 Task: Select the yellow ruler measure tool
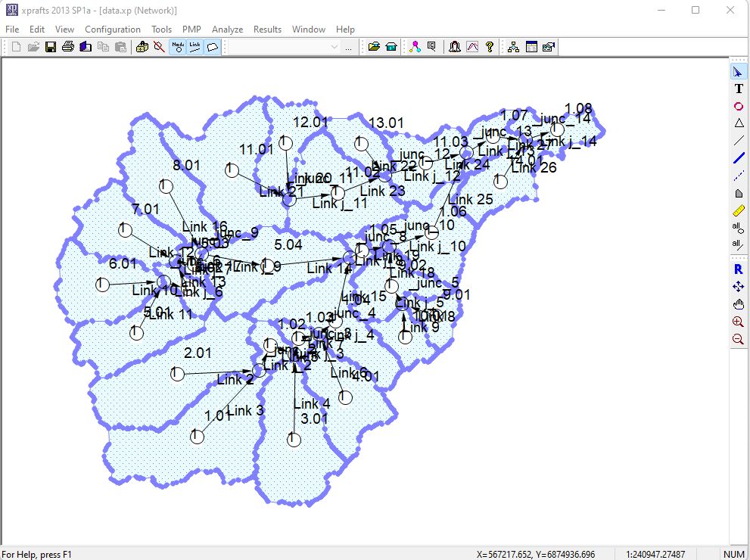(739, 211)
